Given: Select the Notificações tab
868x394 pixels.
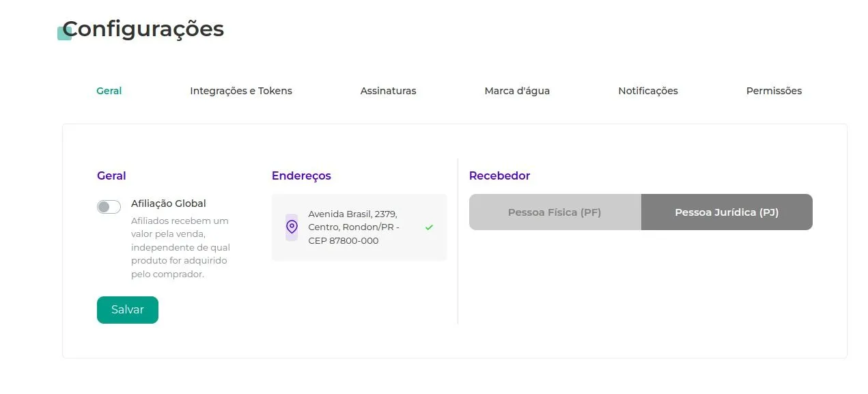Looking at the screenshot, I should click(x=648, y=91).
